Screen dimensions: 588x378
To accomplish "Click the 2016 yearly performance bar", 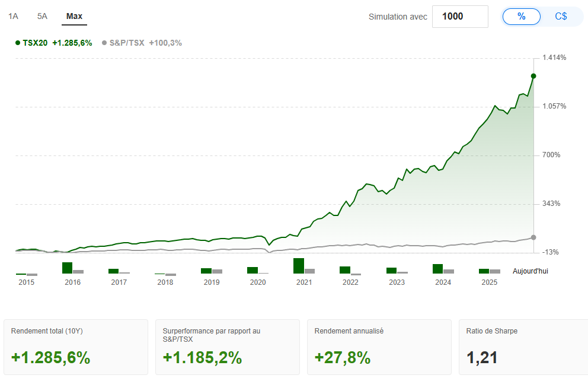I will pos(67,268).
